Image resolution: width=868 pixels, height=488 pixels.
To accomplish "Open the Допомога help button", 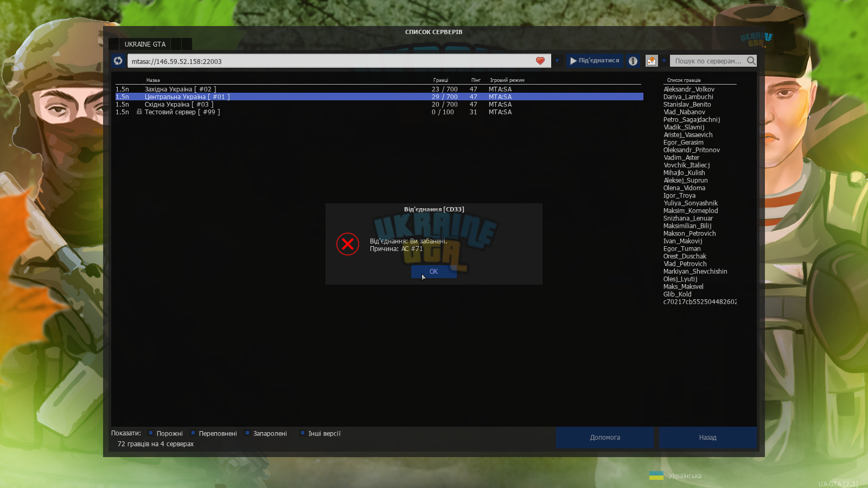I will click(x=605, y=438).
